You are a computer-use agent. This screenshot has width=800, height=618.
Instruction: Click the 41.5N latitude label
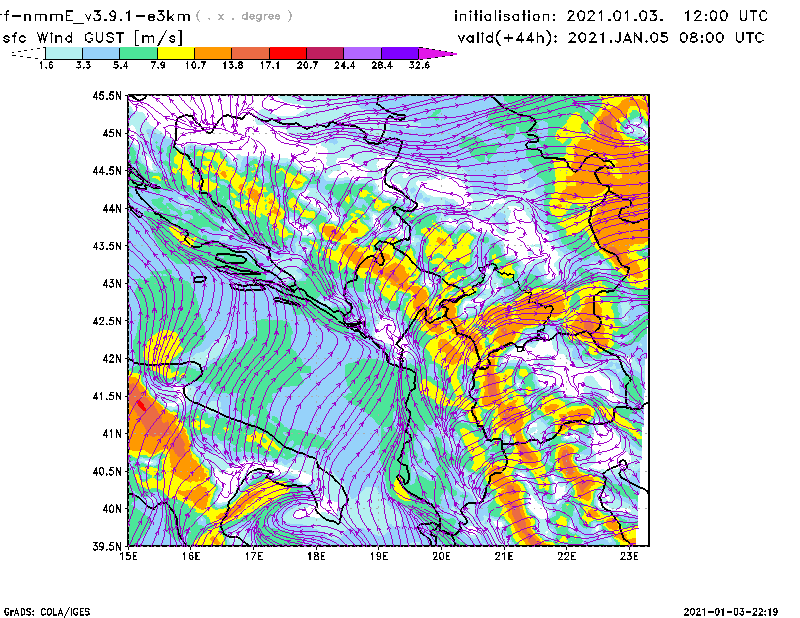[107, 396]
